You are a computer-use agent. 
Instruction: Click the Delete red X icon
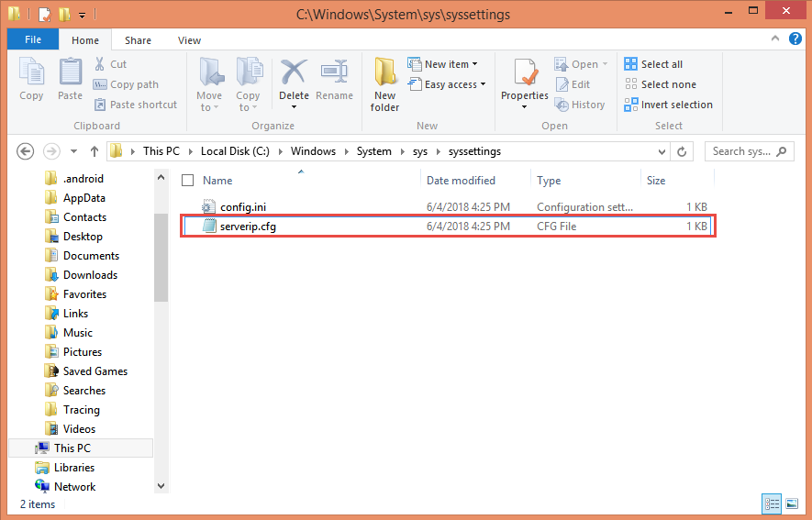tap(295, 72)
